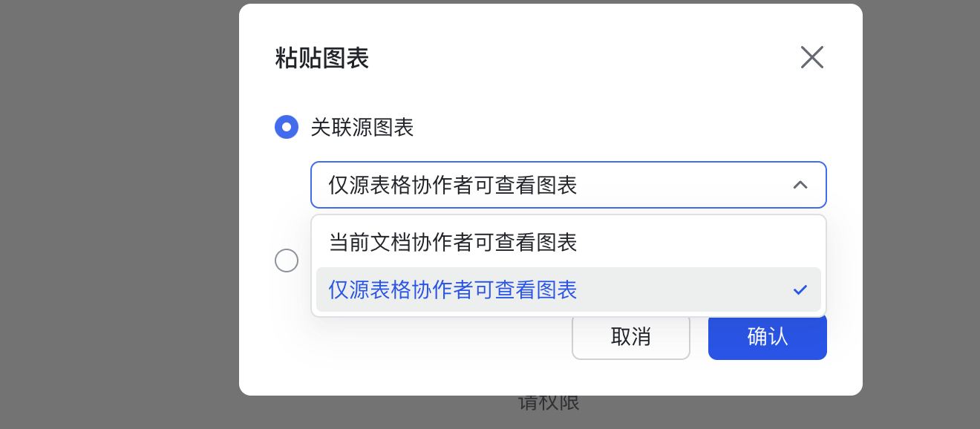This screenshot has width=980, height=429.
Task: Pick the first option in the dropdown list
Action: [x=453, y=242]
